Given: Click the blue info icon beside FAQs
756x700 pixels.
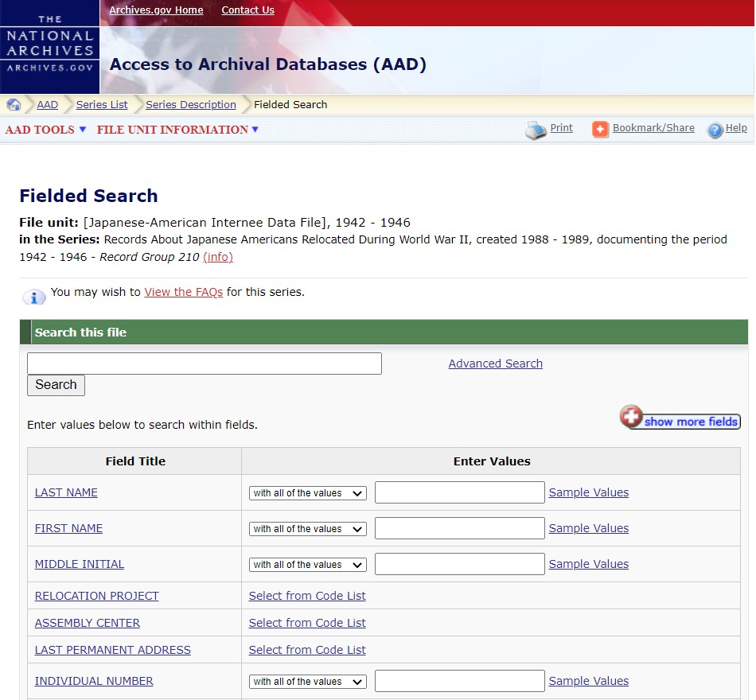Looking at the screenshot, I should coord(33,297).
